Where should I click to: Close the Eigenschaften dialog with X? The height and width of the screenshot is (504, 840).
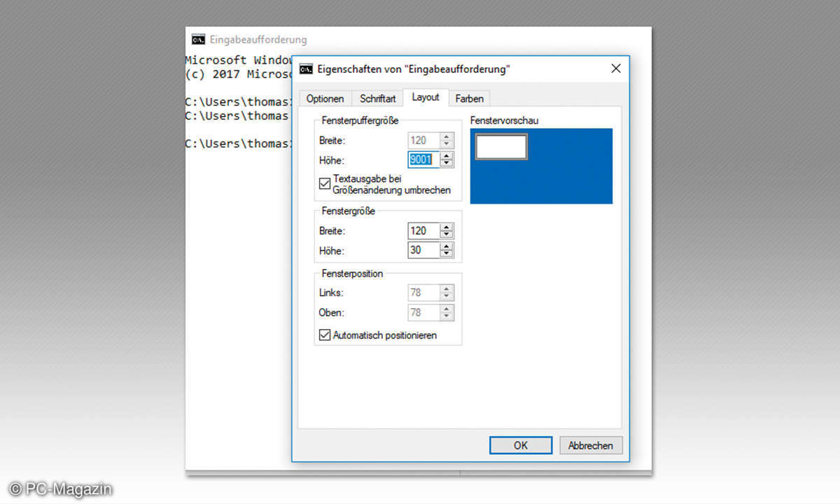(615, 69)
